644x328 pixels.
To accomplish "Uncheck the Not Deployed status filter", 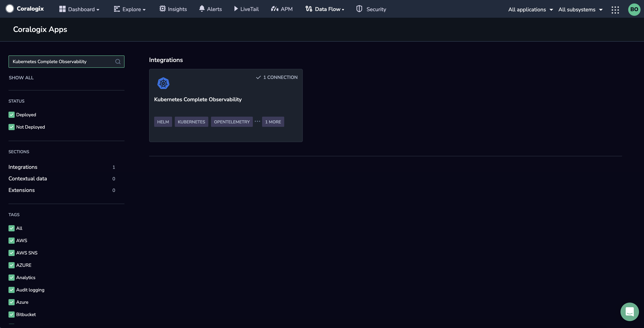I will click(x=12, y=127).
